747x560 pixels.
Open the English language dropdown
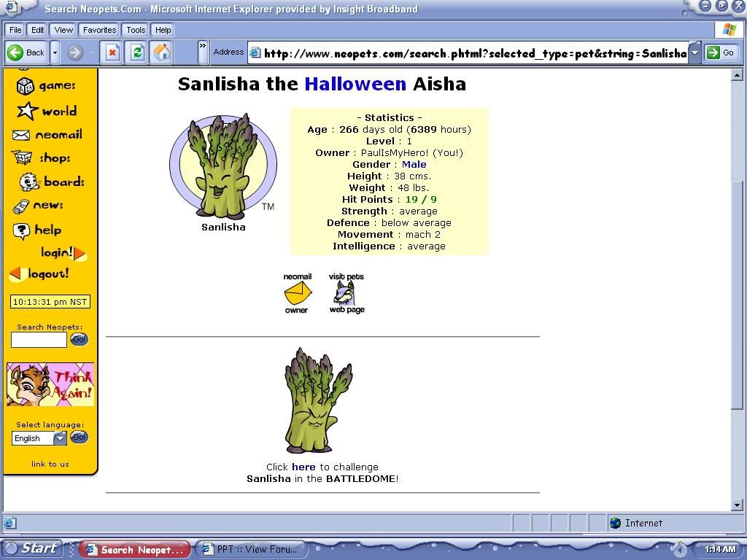tap(39, 438)
